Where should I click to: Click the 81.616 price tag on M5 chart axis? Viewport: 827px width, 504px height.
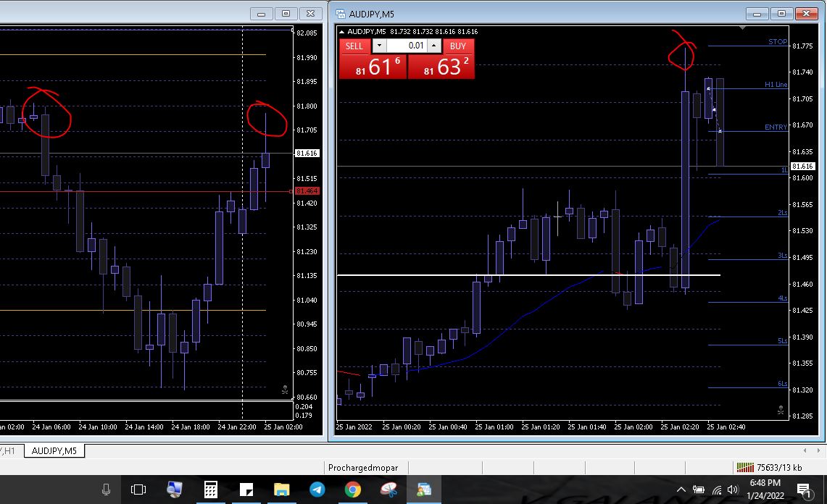pos(803,166)
